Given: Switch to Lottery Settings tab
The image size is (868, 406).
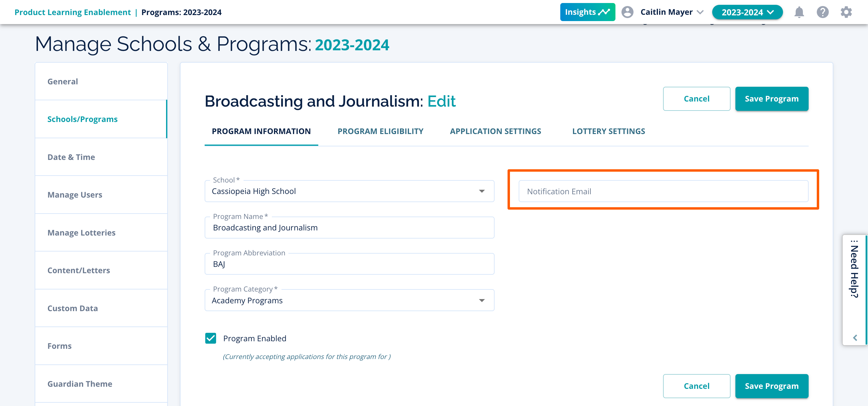Looking at the screenshot, I should (608, 131).
